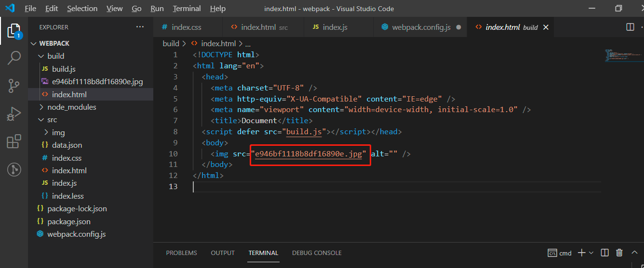Switch to the index.js editor tab
Screen dimensions: 644x268
pos(338,27)
